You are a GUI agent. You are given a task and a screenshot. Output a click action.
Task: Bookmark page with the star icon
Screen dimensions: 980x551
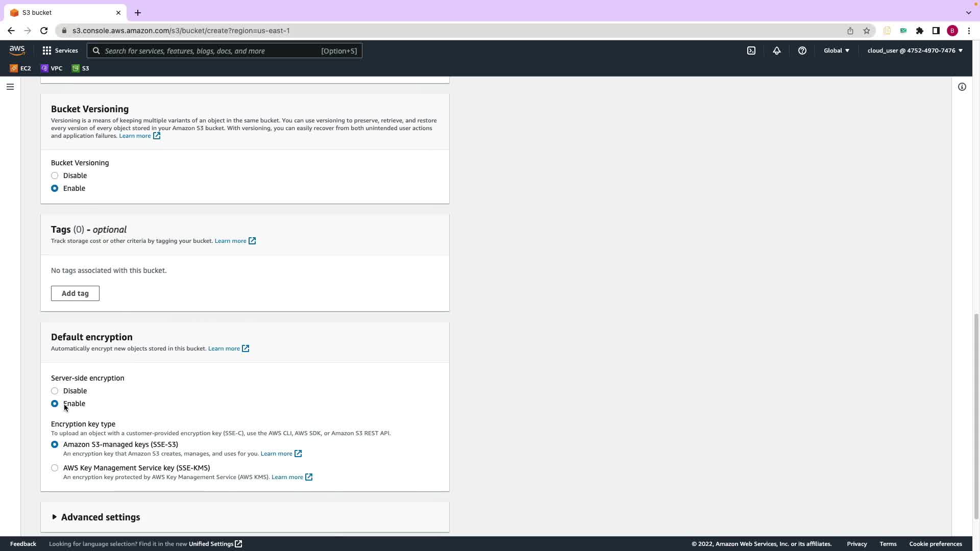click(866, 31)
